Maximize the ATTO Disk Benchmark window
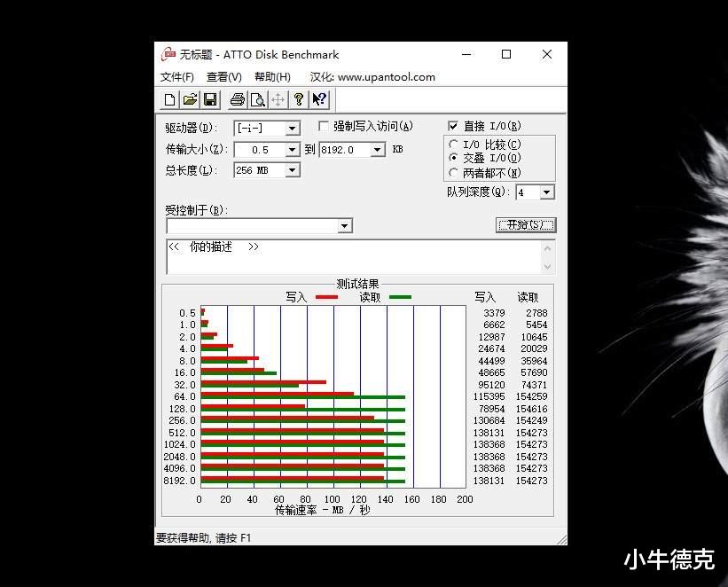This screenshot has height=587, width=728. tap(506, 54)
